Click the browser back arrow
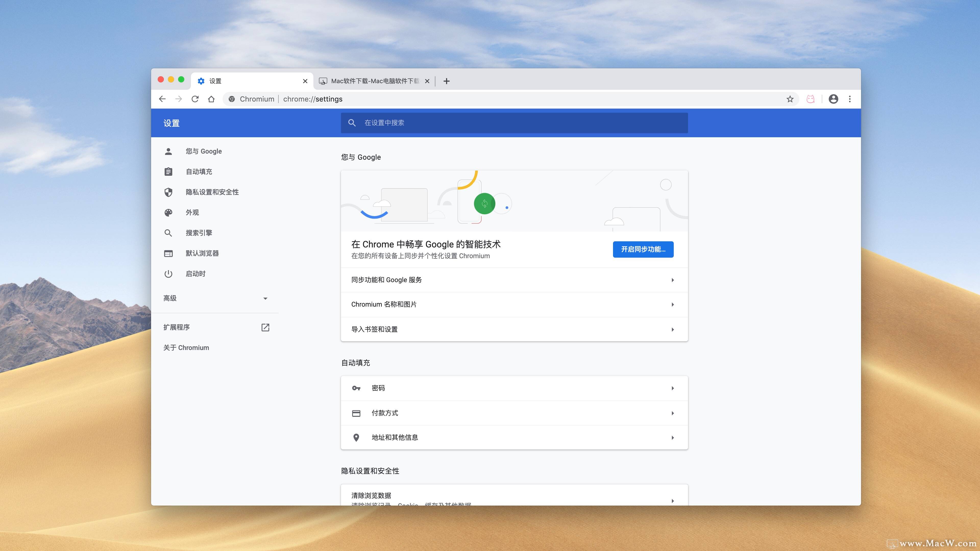The height and width of the screenshot is (551, 980). pos(163,99)
